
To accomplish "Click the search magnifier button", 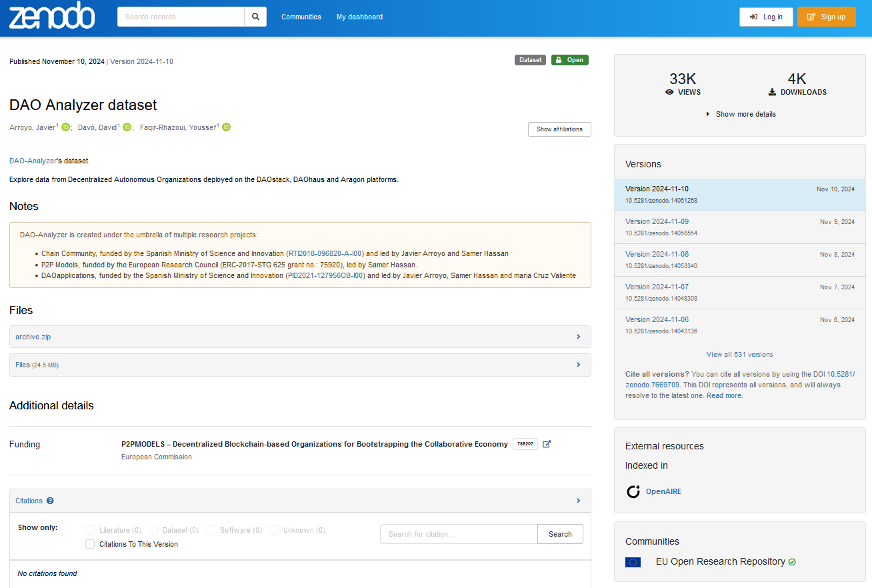I will [255, 17].
